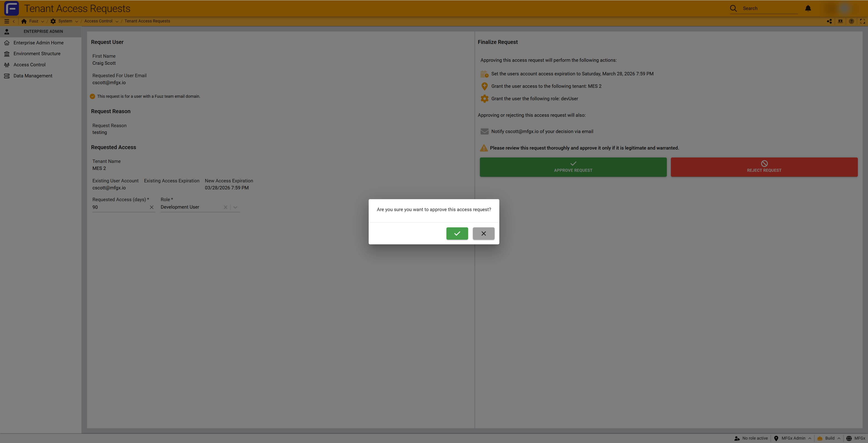The height and width of the screenshot is (443, 868).
Task: Click the Craig Scott first name value
Action: tap(104, 63)
